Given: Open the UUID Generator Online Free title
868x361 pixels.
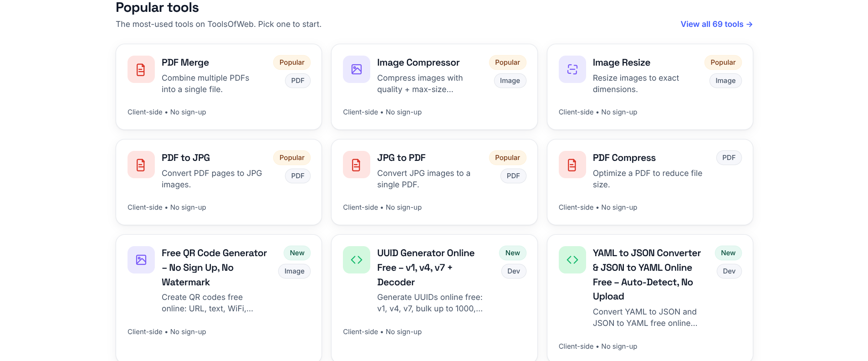Looking at the screenshot, I should click(x=426, y=268).
